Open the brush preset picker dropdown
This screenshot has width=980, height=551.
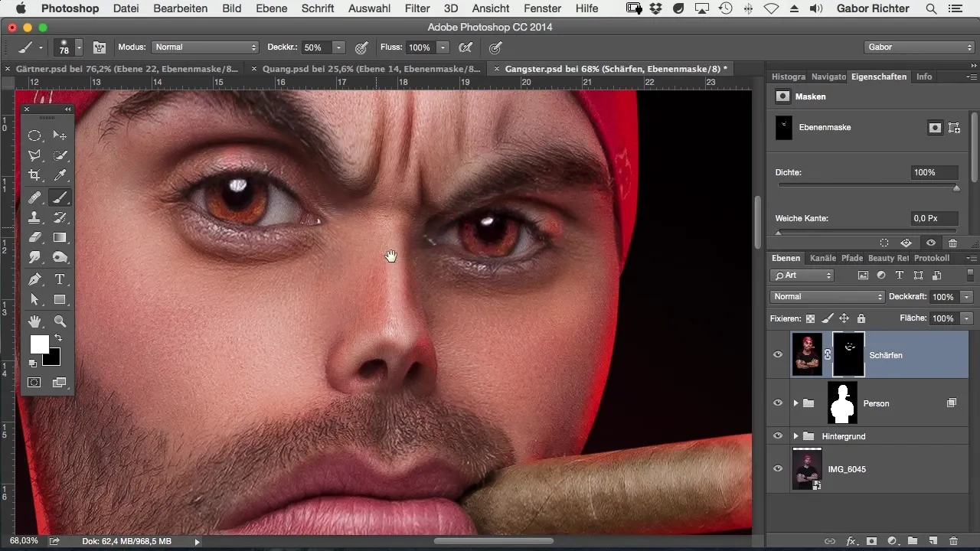point(78,47)
